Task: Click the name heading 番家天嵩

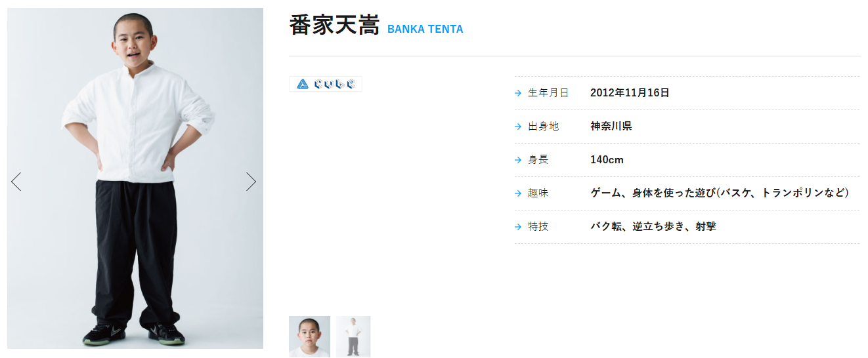Action: (334, 26)
